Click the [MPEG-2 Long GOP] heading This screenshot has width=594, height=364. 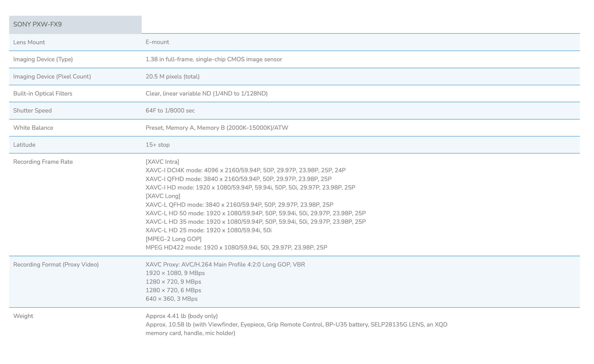coord(174,239)
